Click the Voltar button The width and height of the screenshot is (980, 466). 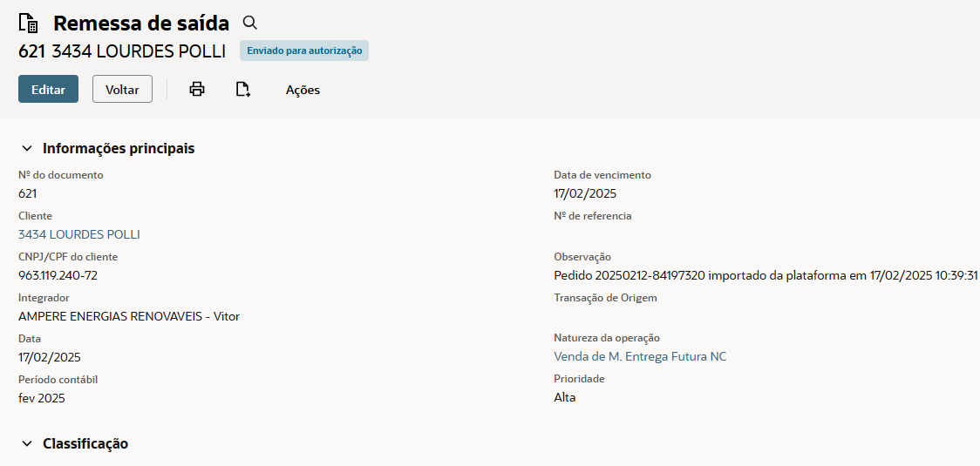pos(122,89)
